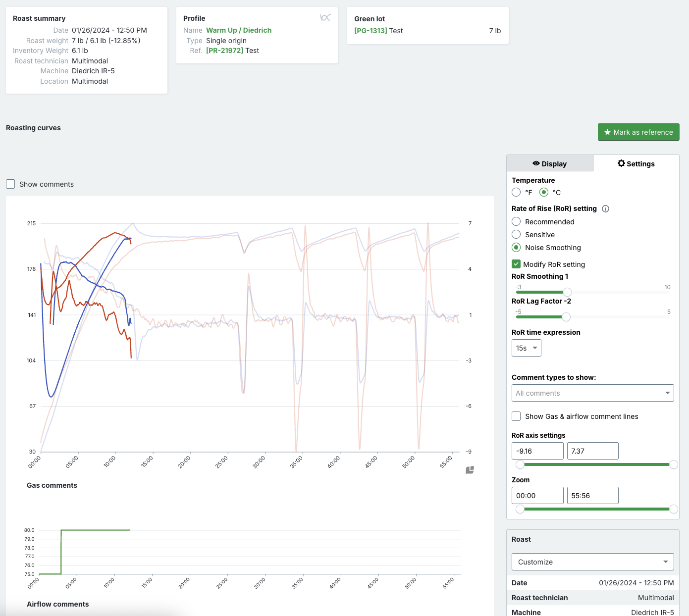Click the info icon beside Rate of Rise setting
The image size is (689, 616).
605,209
